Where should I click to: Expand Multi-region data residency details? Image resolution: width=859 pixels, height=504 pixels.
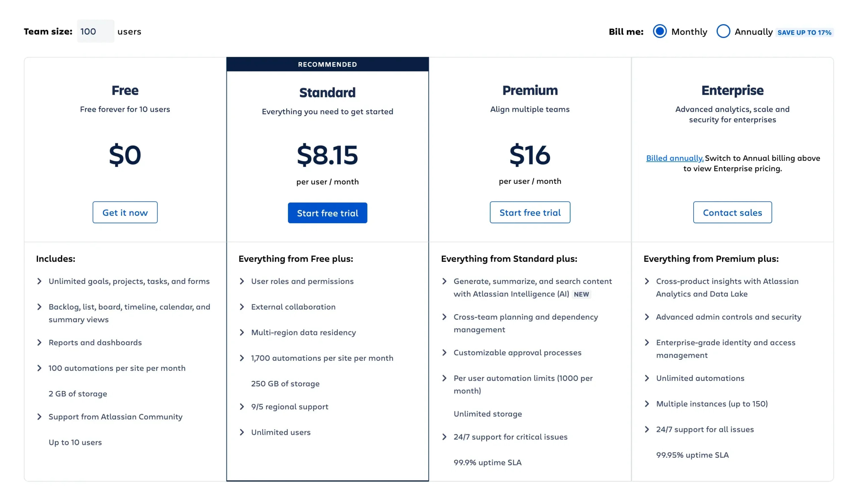pyautogui.click(x=242, y=332)
